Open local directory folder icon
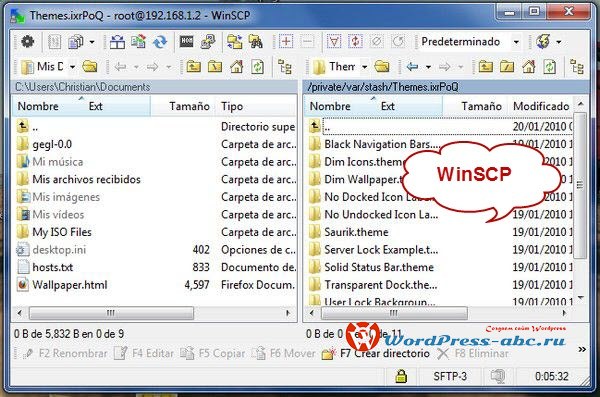The height and width of the screenshot is (397, 600). coord(90,67)
